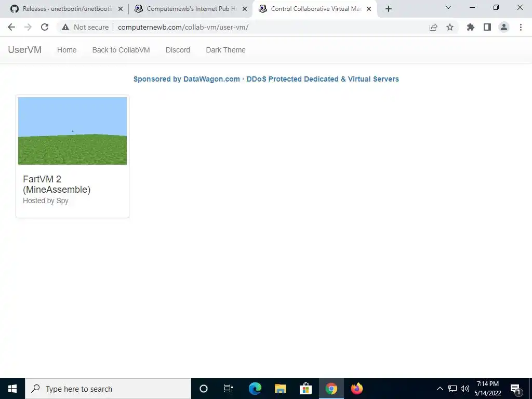The width and height of the screenshot is (532, 399).
Task: Minimize the Chrome window
Action: (472, 7)
